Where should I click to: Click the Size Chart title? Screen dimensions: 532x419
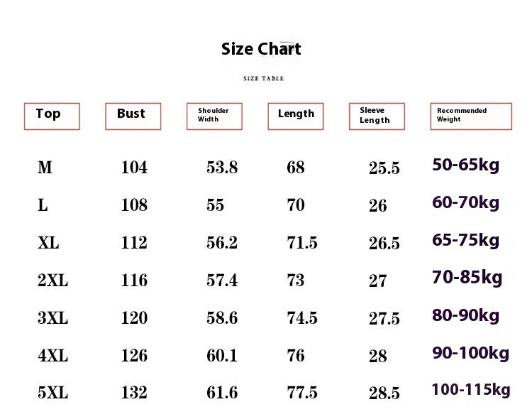[x=261, y=49]
